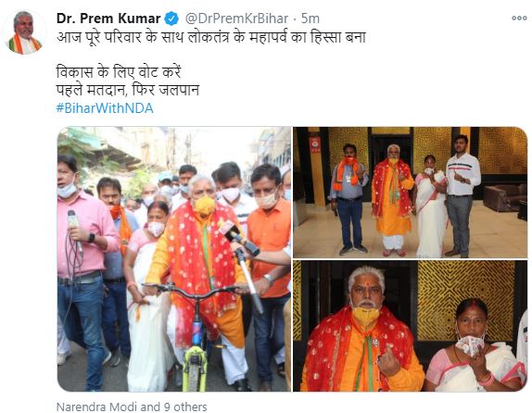Open the four people standing photo
Viewport: 532px width, 413px height.
click(411, 193)
